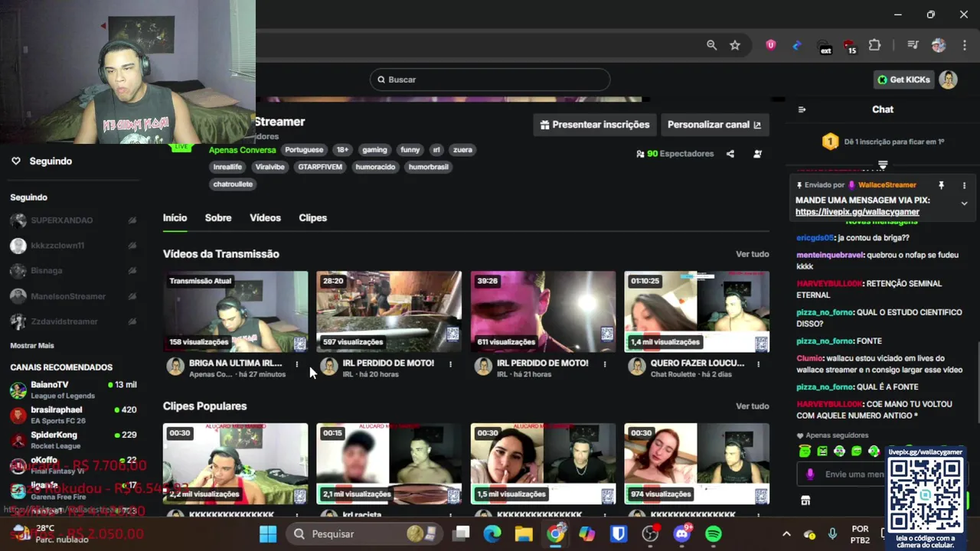Viewport: 980px width, 551px height.
Task: Open the SpiderKong recommended channel
Action: (x=73, y=440)
